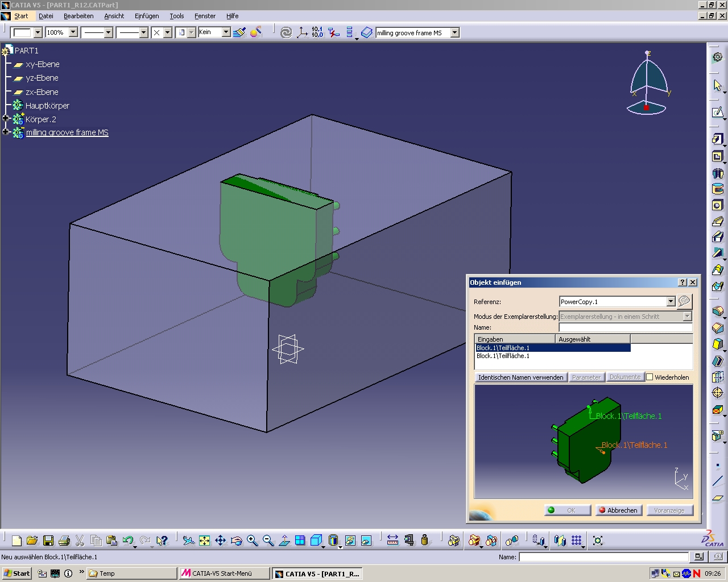The image size is (728, 582).
Task: Select Hauptkörper in the tree
Action: tap(47, 106)
